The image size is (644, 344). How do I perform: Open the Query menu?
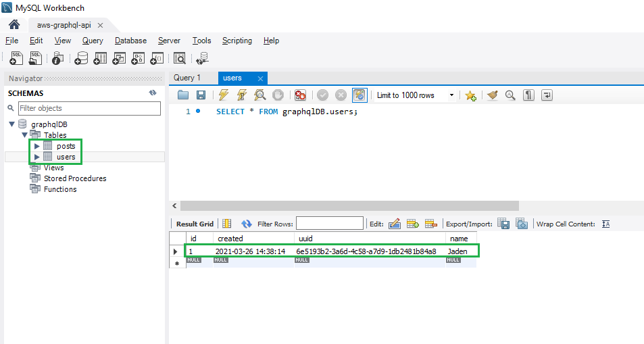93,41
